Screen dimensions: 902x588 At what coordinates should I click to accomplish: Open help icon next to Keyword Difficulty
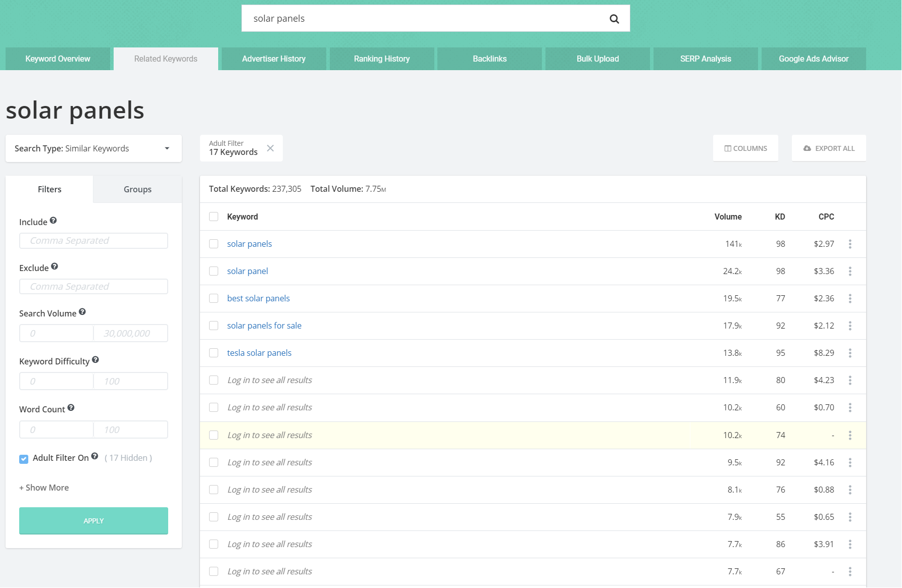95,360
